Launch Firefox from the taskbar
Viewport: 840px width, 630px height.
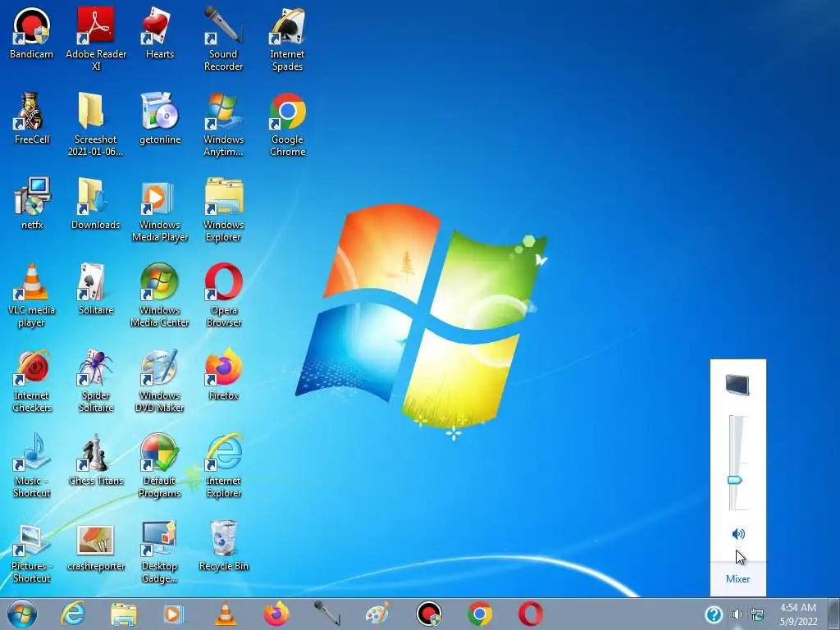(x=276, y=614)
